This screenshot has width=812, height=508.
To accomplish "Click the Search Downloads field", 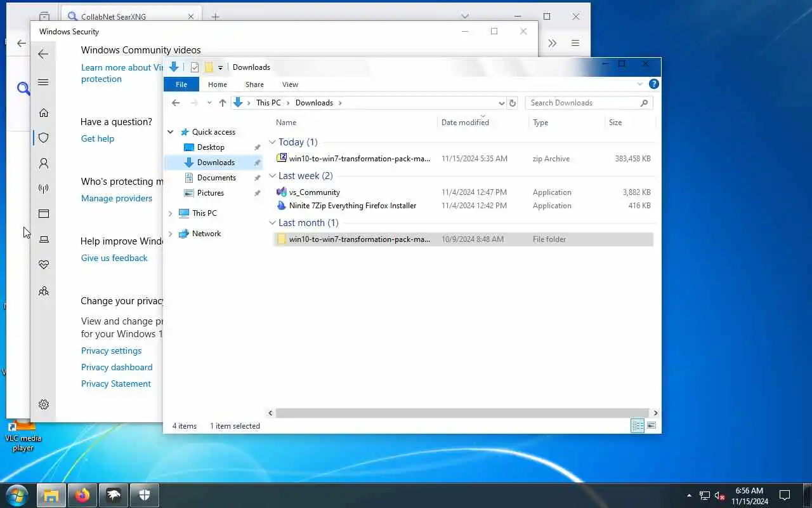I will (x=589, y=103).
